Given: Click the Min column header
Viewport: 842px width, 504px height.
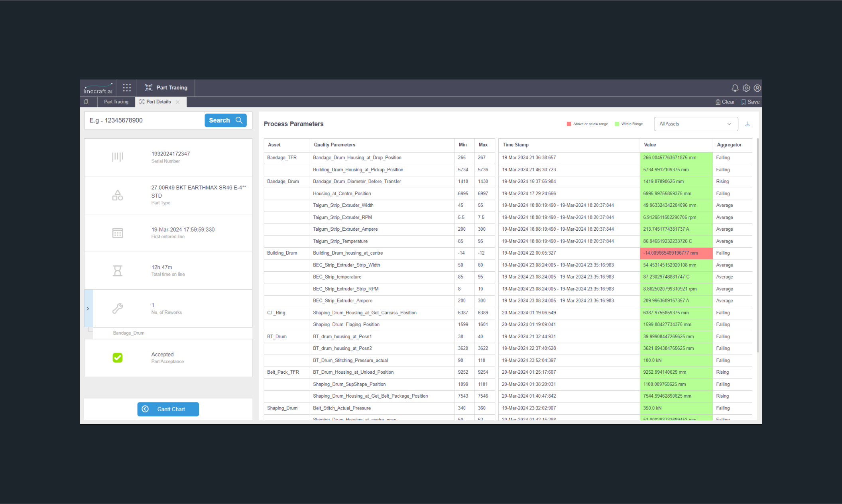Looking at the screenshot, I should pos(464,145).
